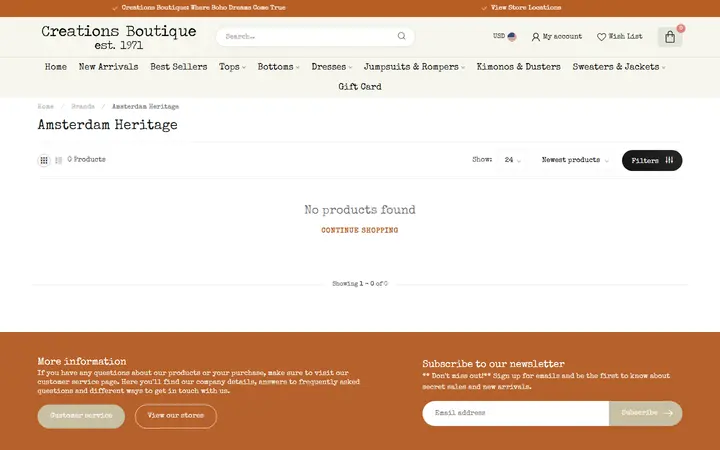This screenshot has height=450, width=720.
Task: Click View Store Locations banner link
Action: [x=526, y=7]
